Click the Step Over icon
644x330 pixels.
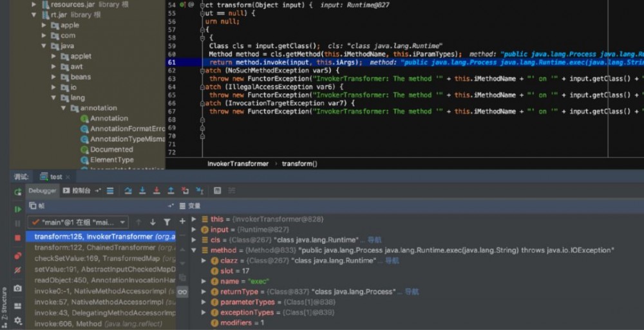tap(128, 191)
